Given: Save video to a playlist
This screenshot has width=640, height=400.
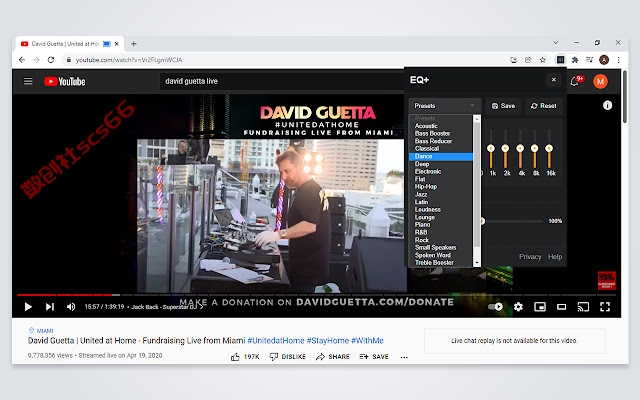Looking at the screenshot, I should (x=374, y=357).
